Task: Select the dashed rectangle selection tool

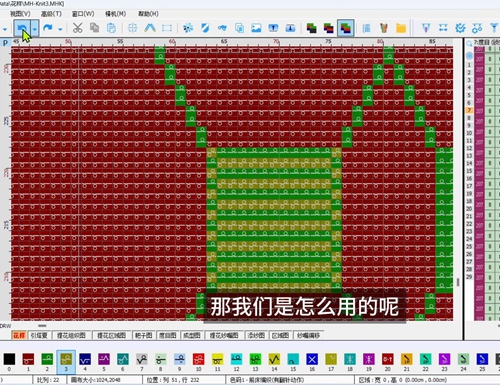Action: pos(167,28)
